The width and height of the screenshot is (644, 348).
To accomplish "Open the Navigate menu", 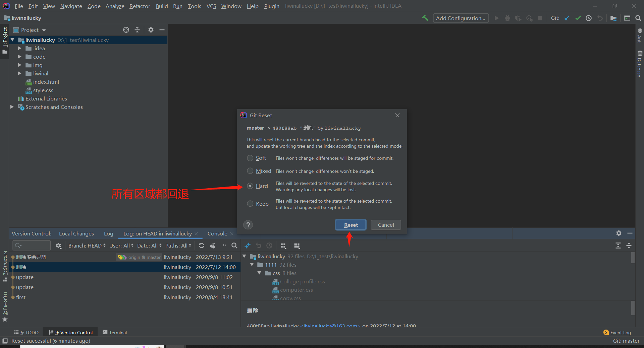I will click(71, 6).
